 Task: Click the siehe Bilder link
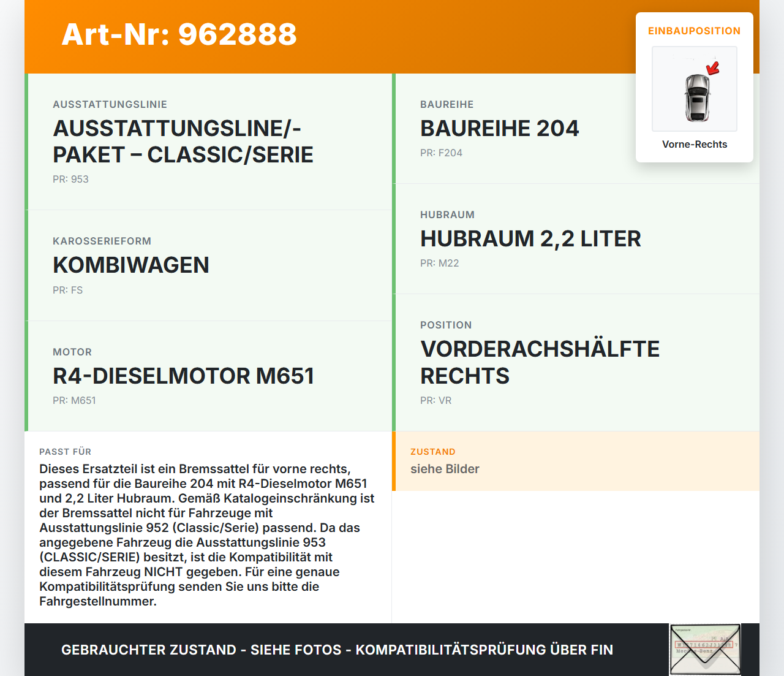445,469
